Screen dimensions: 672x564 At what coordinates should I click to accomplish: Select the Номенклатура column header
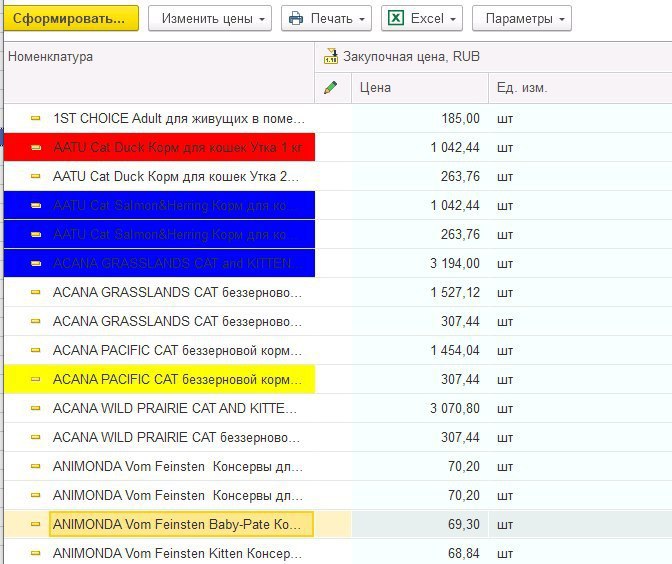(x=159, y=72)
